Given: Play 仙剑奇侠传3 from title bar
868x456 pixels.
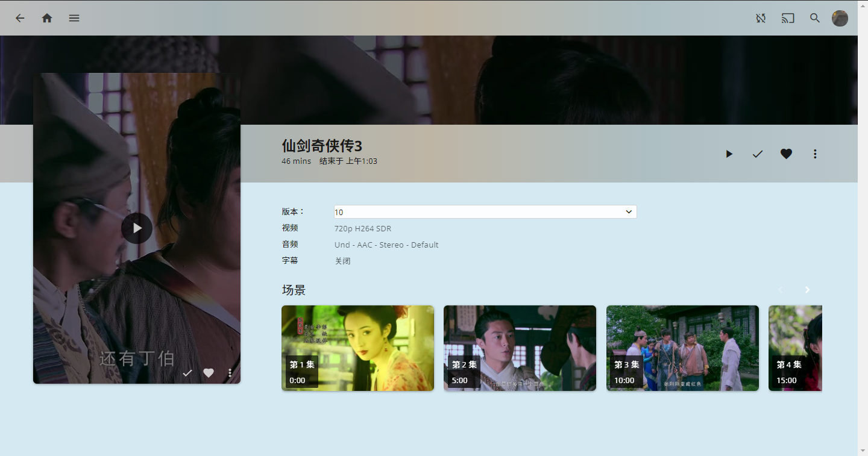Looking at the screenshot, I should point(729,154).
